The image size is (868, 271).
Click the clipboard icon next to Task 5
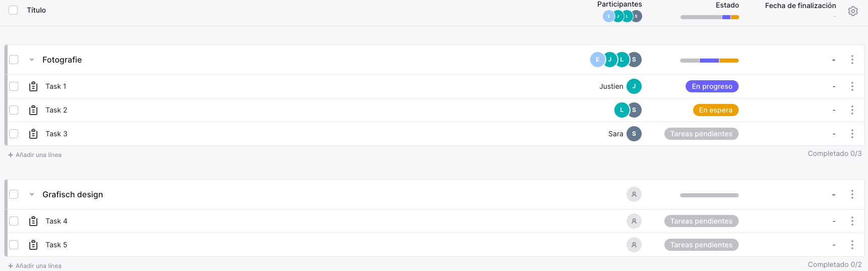tap(33, 245)
